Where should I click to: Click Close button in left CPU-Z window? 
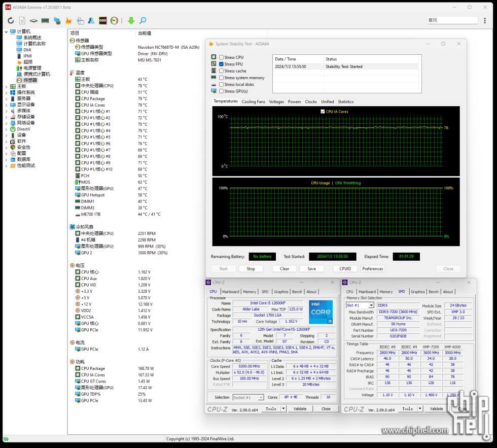pos(326,409)
